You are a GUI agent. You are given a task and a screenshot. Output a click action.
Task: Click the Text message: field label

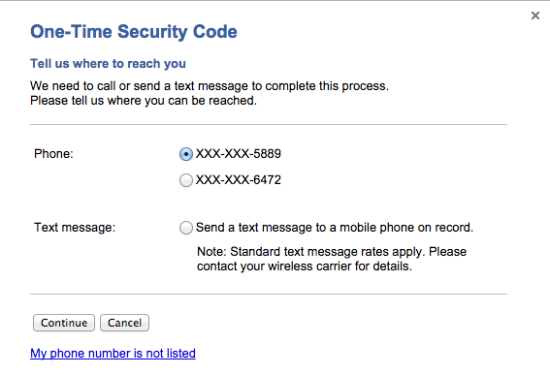(75, 227)
